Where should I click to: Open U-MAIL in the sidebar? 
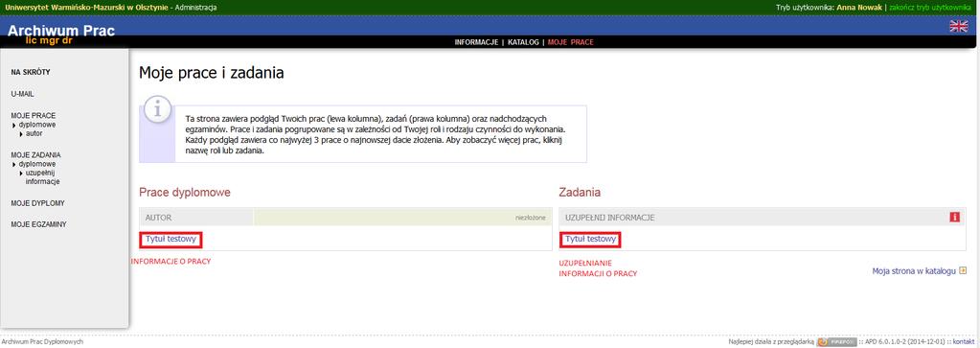[x=22, y=95]
